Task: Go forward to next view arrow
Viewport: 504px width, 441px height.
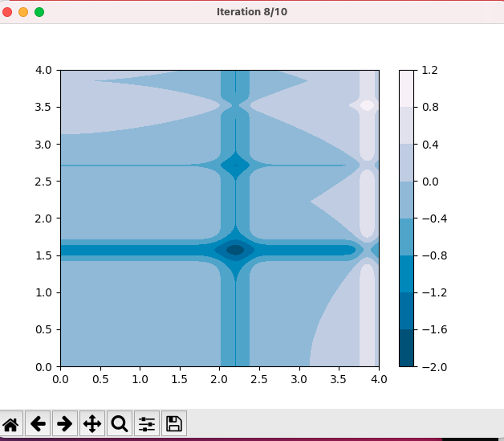Action: coord(65,423)
